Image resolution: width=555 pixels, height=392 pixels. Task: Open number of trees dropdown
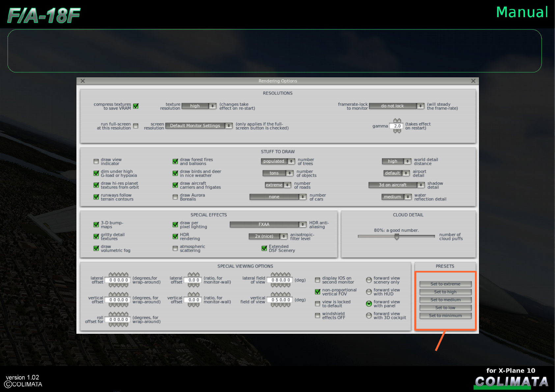(278, 161)
